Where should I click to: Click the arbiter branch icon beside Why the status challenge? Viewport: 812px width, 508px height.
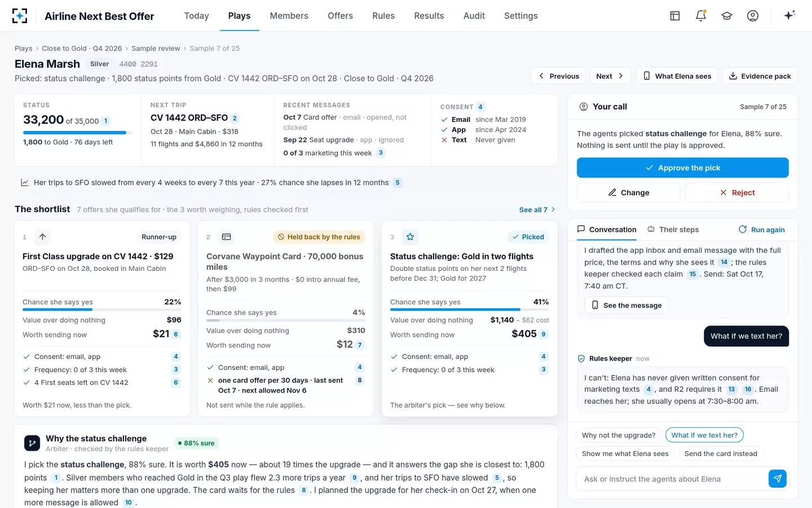click(32, 443)
